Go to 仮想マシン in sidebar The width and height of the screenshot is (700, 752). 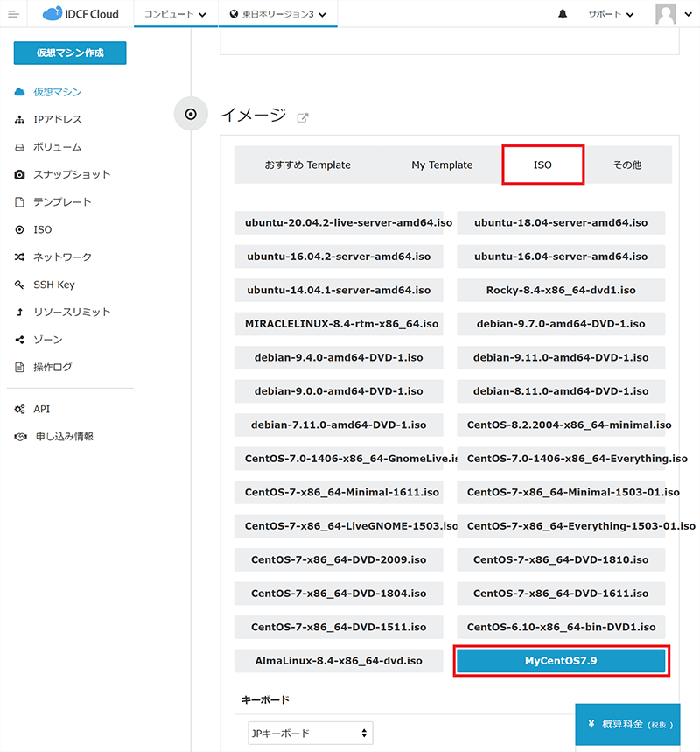[x=57, y=92]
